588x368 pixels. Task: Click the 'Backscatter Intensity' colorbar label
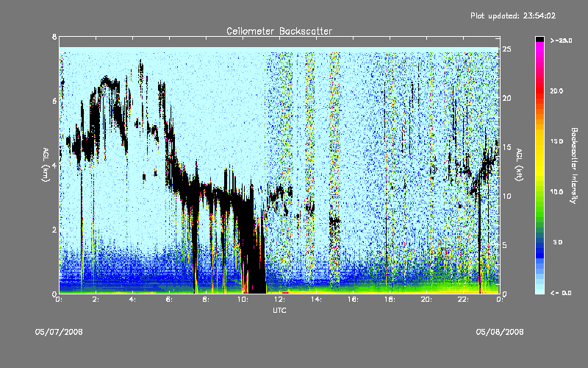[x=574, y=166]
